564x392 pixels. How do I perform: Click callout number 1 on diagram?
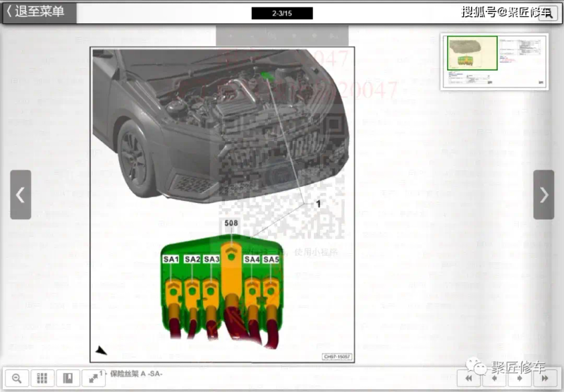point(318,203)
